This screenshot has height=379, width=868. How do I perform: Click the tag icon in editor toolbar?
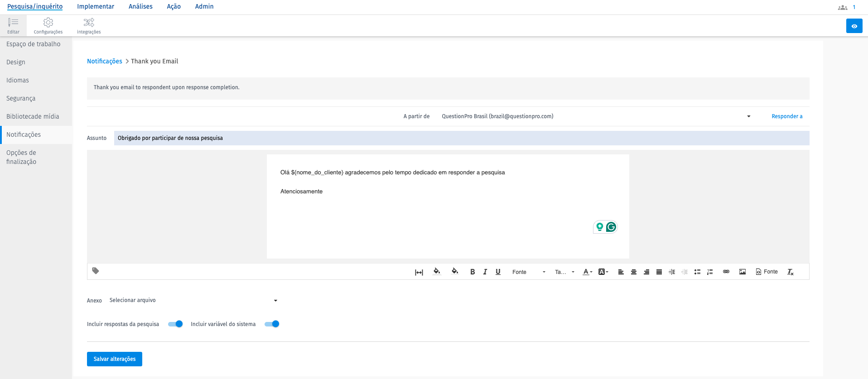(96, 271)
